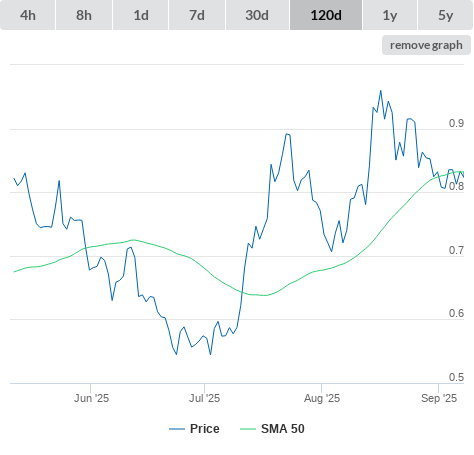This screenshot has height=455, width=474.
Task: Click the blue Price legend line icon
Action: [x=177, y=429]
